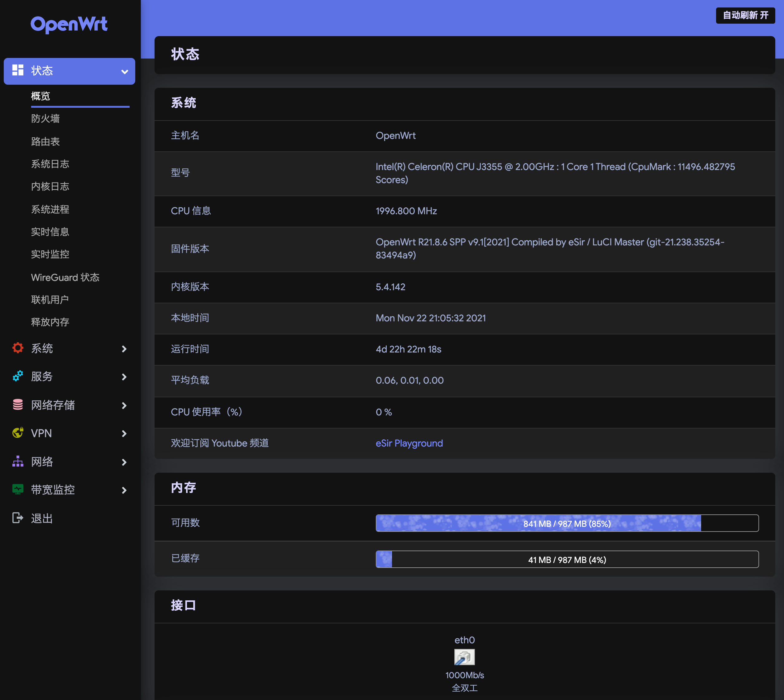Open 实时监控 from the sidebar
Viewport: 784px width, 700px height.
tap(50, 254)
